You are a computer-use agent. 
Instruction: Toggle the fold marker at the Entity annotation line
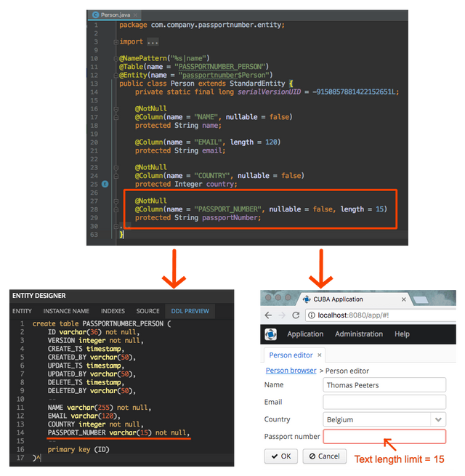116,76
